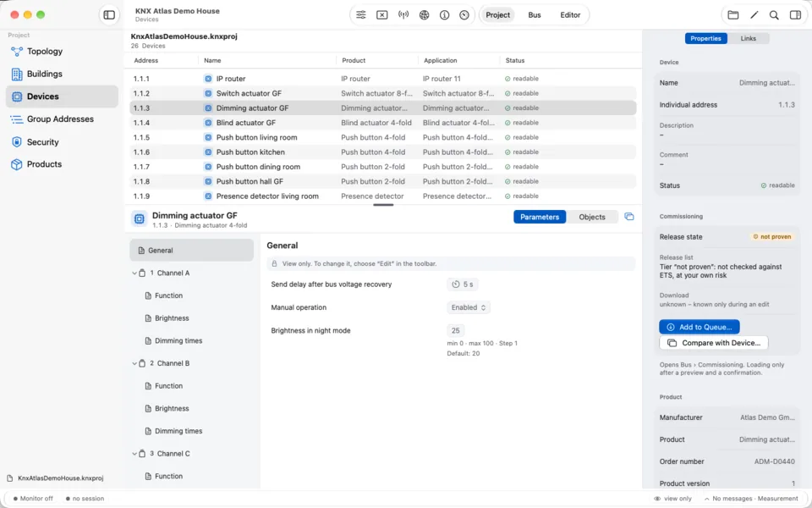Screen dimensions: 812x508
Task: Select the Links tab in inspector
Action: click(749, 38)
